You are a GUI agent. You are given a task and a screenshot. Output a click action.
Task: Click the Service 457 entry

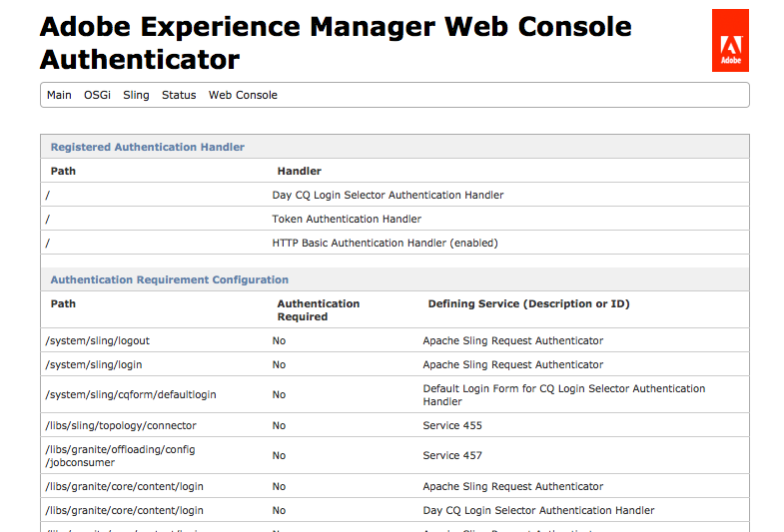[452, 455]
